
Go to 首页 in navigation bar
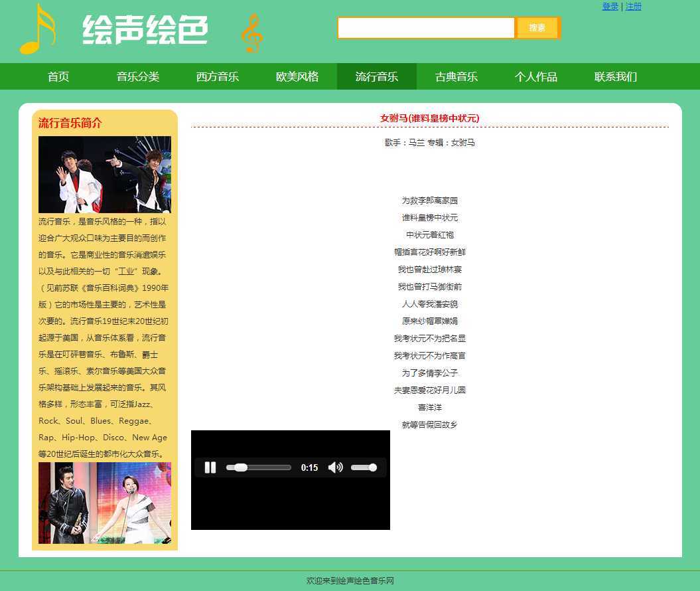[58, 76]
